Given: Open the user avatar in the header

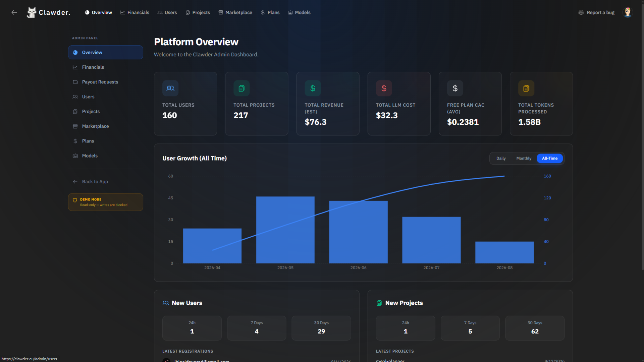Looking at the screenshot, I should [x=628, y=12].
